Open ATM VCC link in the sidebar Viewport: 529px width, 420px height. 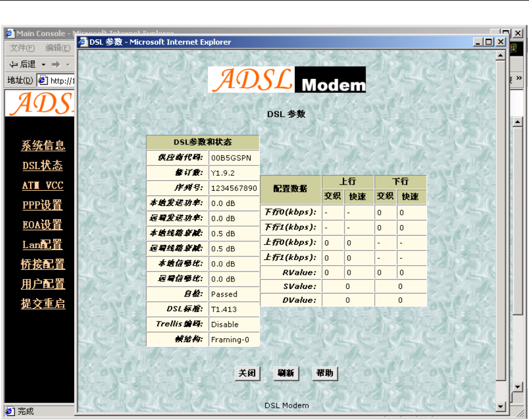[42, 185]
